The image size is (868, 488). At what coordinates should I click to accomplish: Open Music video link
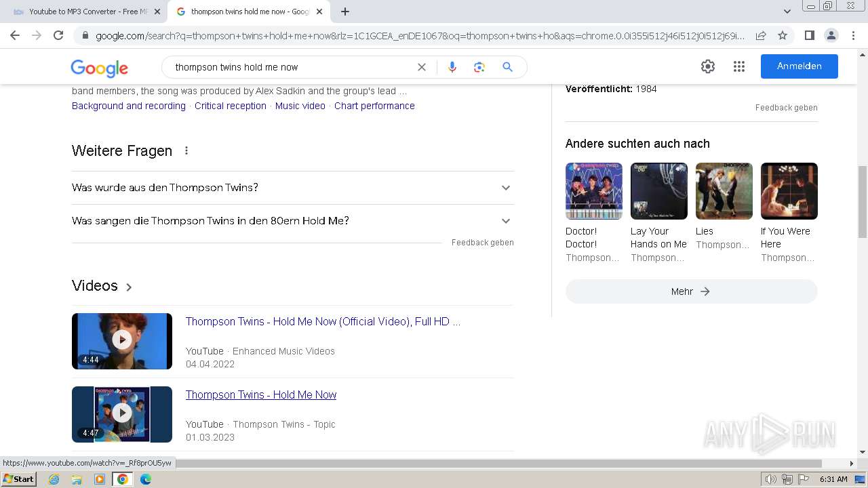[300, 106]
